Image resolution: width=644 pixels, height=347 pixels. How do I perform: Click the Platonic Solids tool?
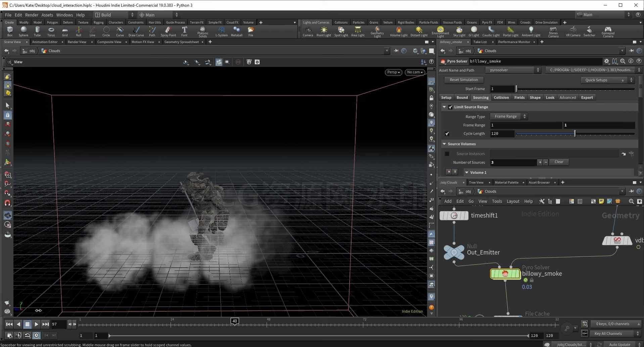click(202, 32)
